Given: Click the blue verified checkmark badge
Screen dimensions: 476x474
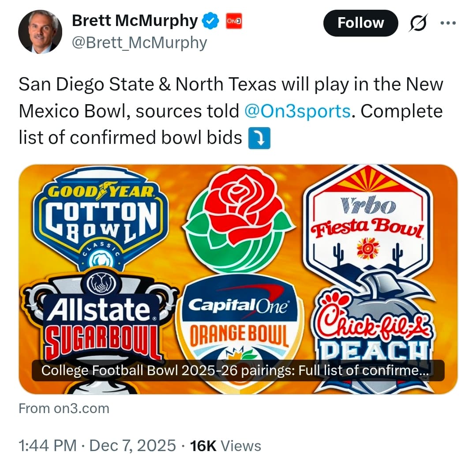Looking at the screenshot, I should [210, 21].
